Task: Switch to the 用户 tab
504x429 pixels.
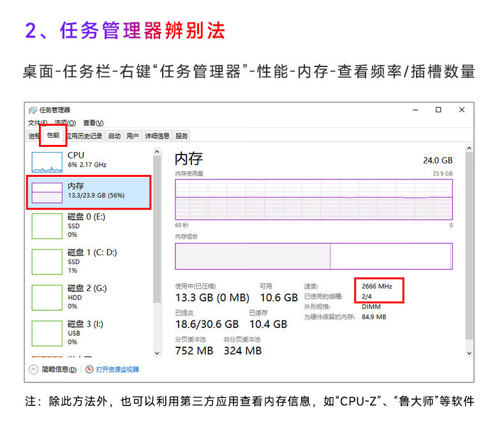Action: click(x=133, y=136)
